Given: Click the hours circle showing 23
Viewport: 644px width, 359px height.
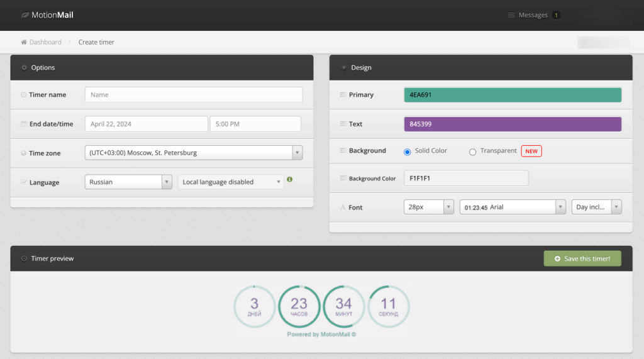Looking at the screenshot, I should tap(299, 306).
